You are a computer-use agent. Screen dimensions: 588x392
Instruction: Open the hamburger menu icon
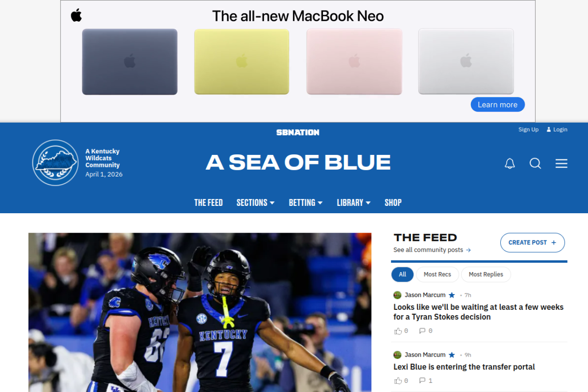click(x=561, y=164)
